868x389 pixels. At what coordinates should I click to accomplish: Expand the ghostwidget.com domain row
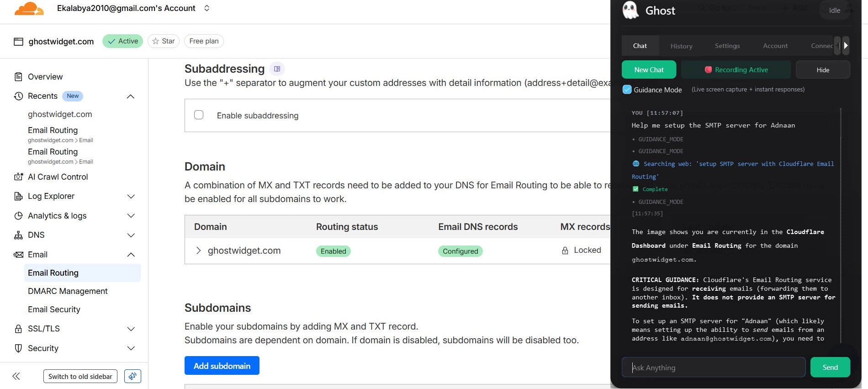(198, 250)
